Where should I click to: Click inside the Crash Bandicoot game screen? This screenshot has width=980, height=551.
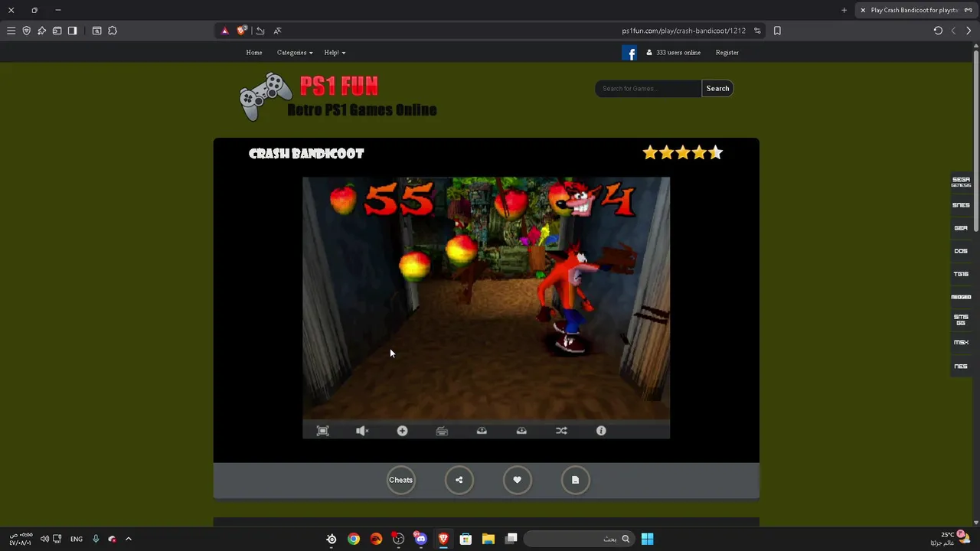click(x=486, y=298)
